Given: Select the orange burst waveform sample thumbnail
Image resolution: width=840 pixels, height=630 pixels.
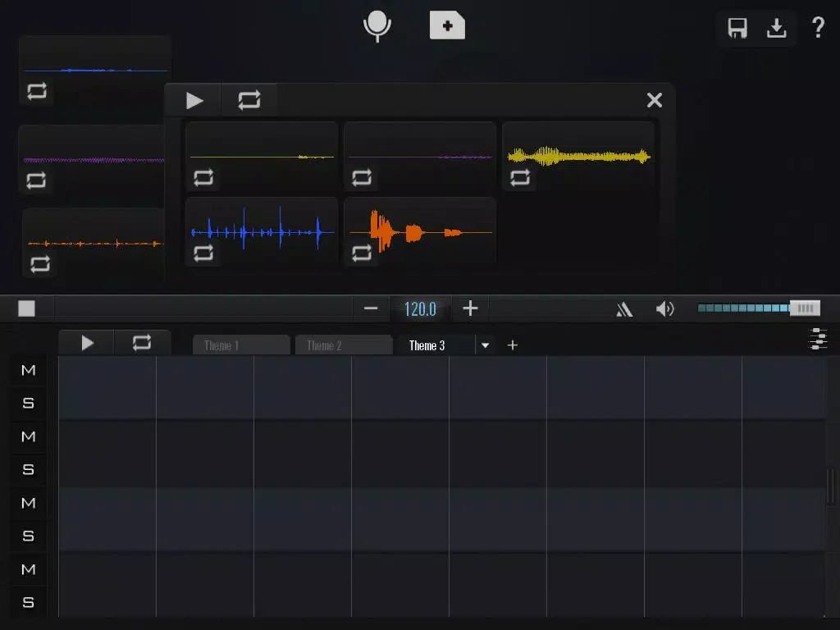Looking at the screenshot, I should click(x=420, y=231).
